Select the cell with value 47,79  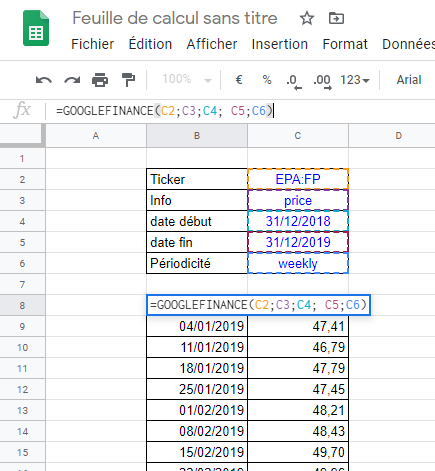pyautogui.click(x=298, y=368)
